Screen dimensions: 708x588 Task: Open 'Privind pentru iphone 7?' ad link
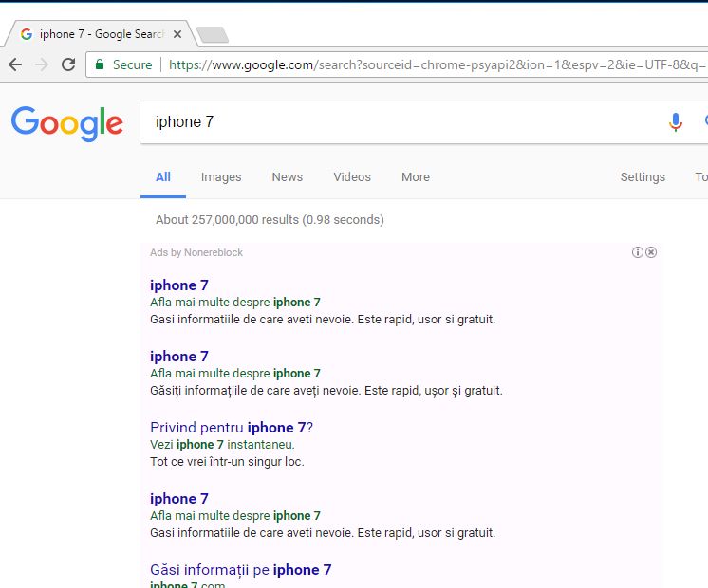tap(232, 428)
